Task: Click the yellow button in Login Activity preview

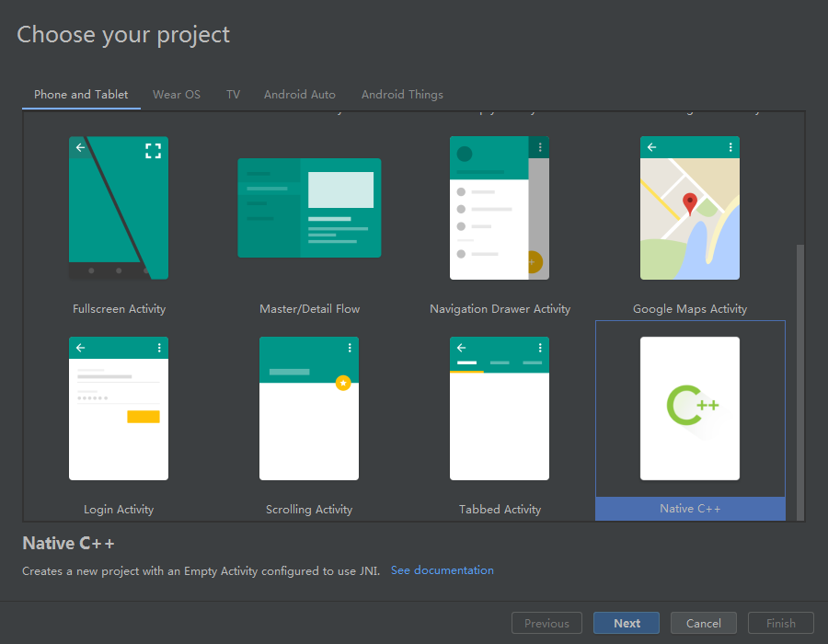Action: point(144,417)
